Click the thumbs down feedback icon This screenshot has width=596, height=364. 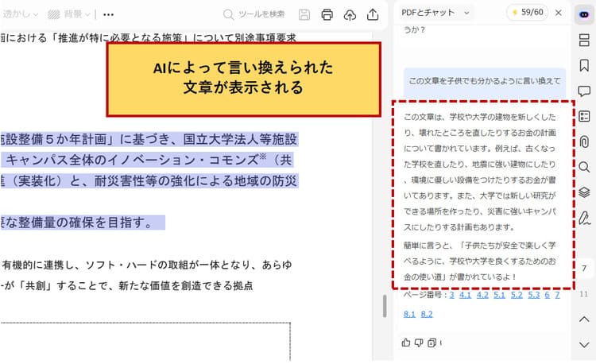(x=419, y=343)
